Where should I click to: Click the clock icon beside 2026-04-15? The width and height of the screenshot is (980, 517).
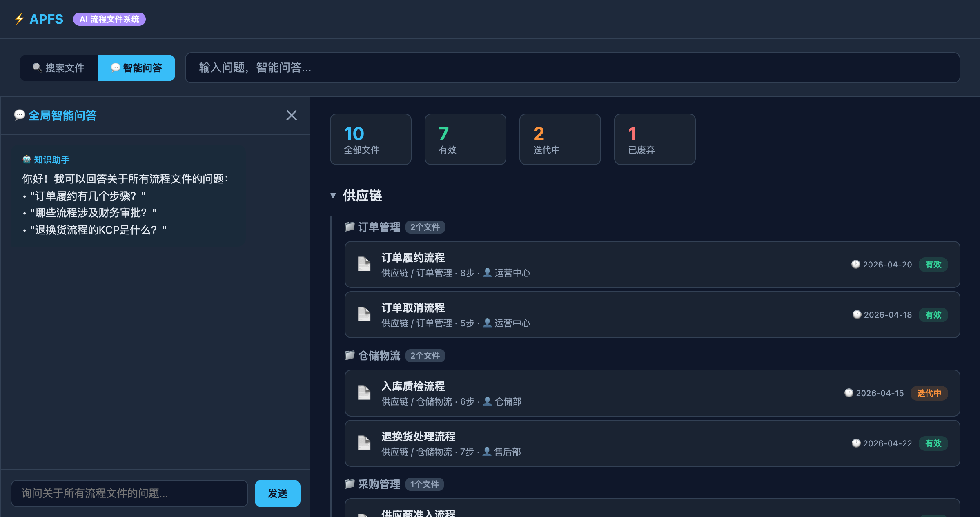pyautogui.click(x=849, y=393)
